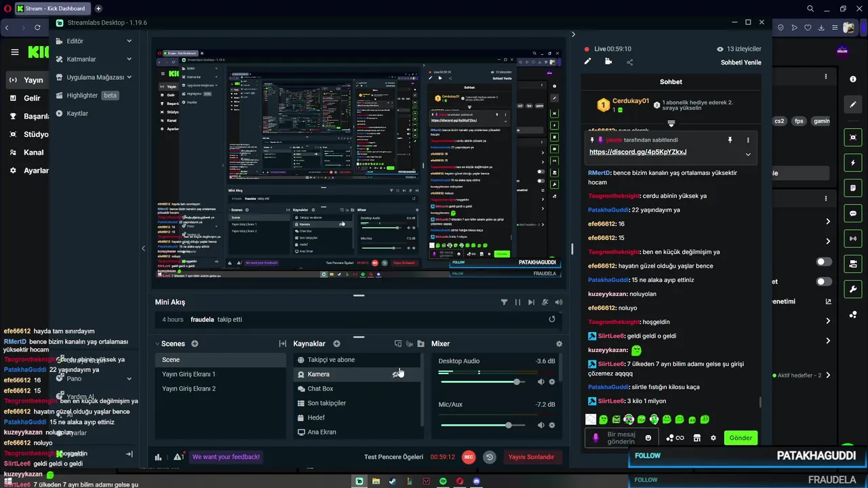Viewport: 868px width, 488px height.
Task: Open the pinned Discord invite link
Action: [637, 152]
